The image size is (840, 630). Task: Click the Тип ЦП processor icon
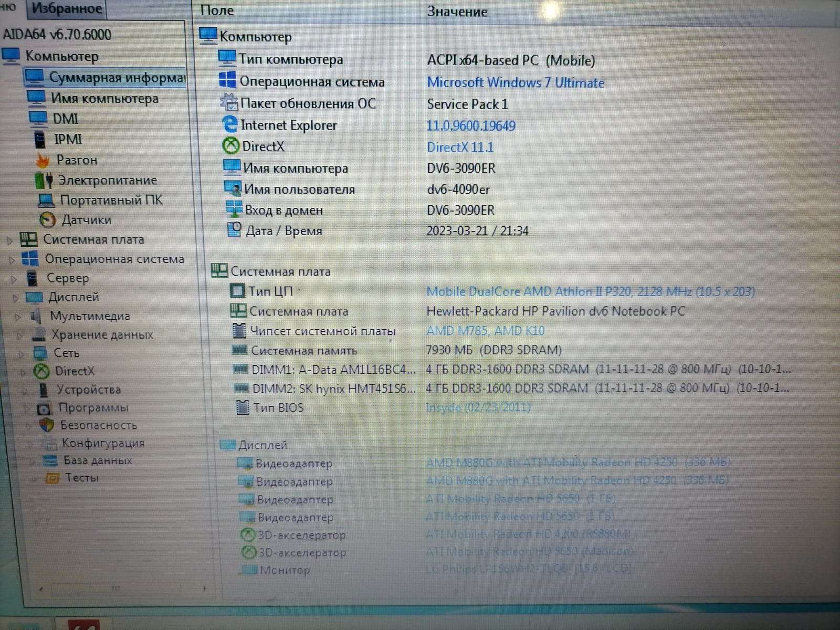tap(237, 291)
